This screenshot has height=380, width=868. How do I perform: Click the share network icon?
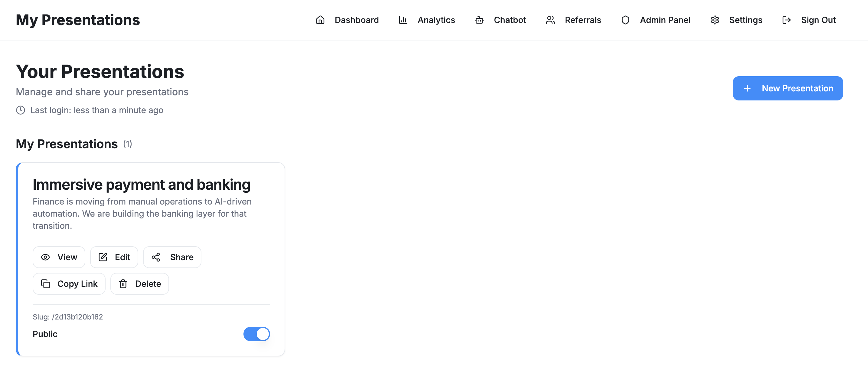pos(156,257)
